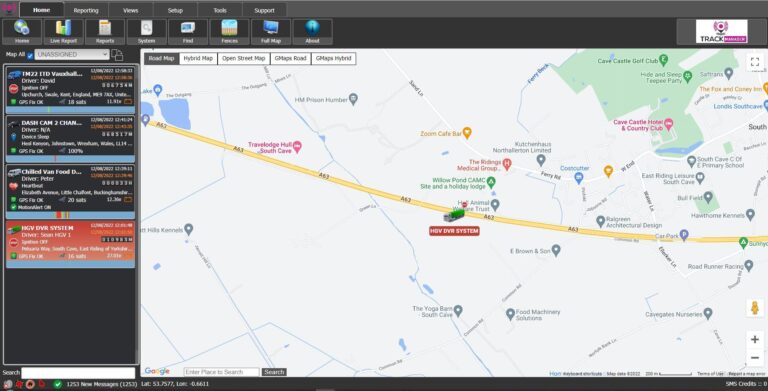This screenshot has height=391, width=768.
Task: Open the Terms of Use link
Action: coord(710,374)
